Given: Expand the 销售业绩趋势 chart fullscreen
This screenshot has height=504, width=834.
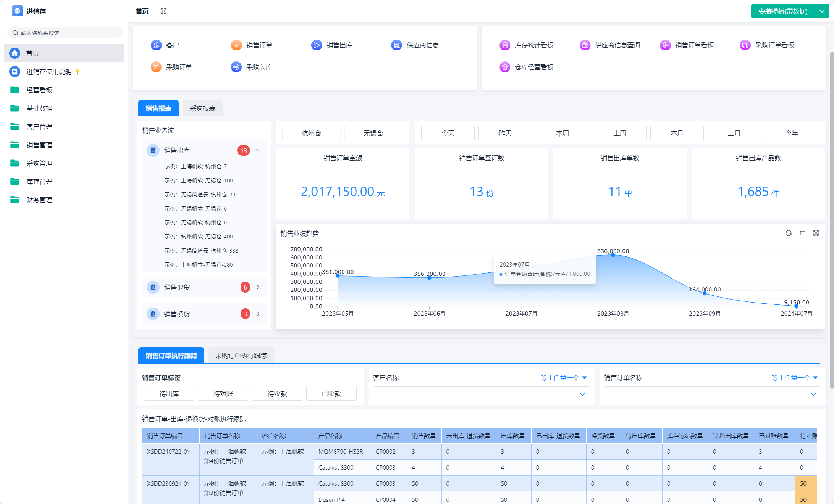Looking at the screenshot, I should pos(816,233).
